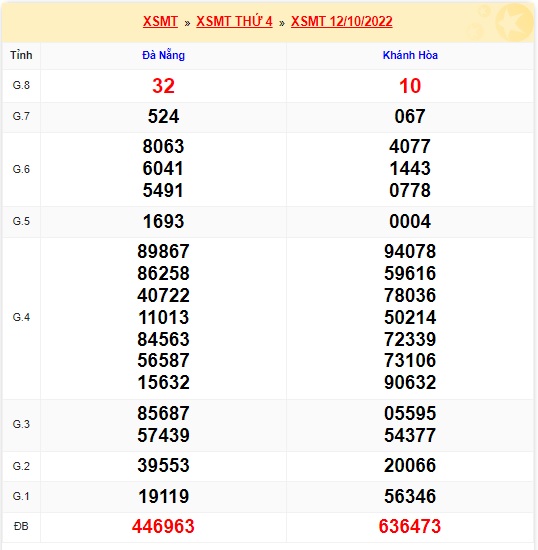Click the number 84563

[x=163, y=340]
